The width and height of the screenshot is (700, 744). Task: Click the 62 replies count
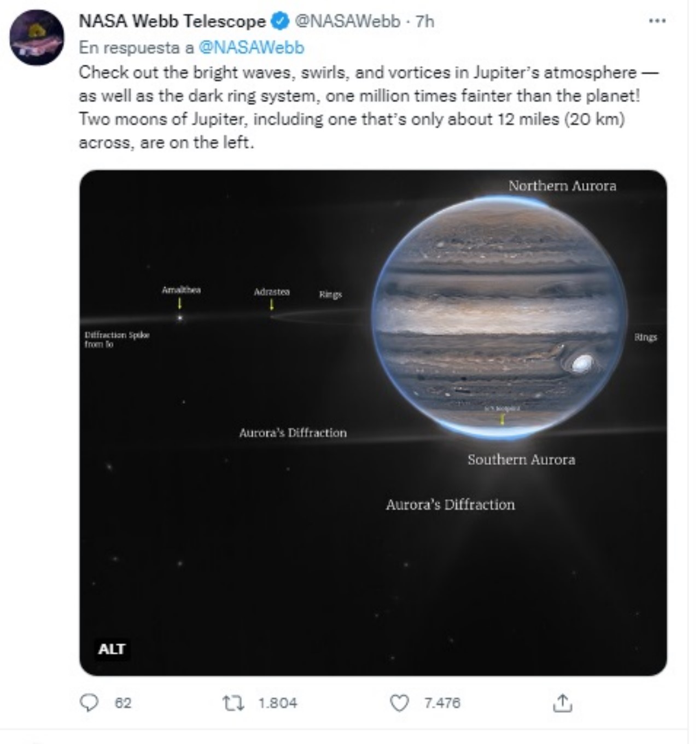click(123, 702)
